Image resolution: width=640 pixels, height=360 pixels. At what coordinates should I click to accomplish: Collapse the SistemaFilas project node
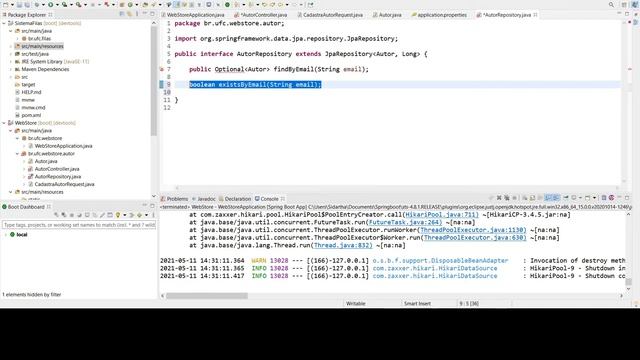[4, 23]
